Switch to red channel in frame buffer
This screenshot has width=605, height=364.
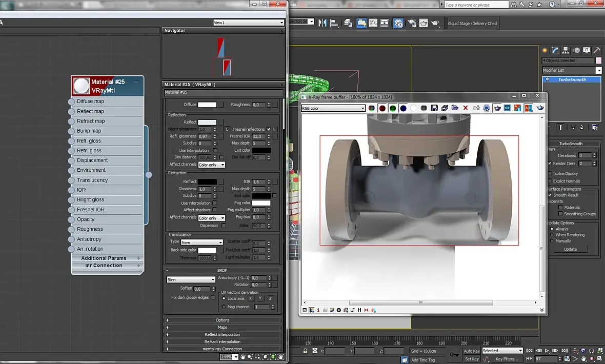382,108
